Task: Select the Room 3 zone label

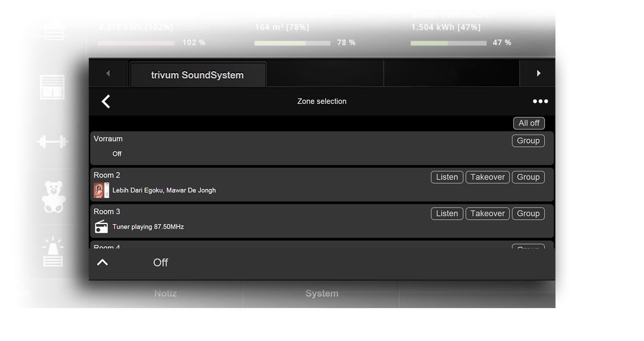Action: (x=107, y=212)
